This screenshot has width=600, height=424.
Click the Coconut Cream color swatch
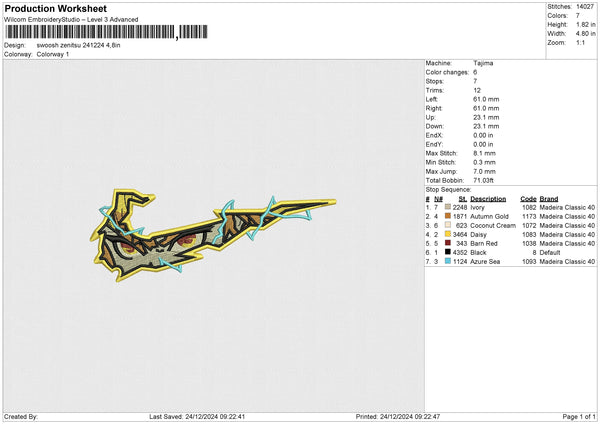448,225
